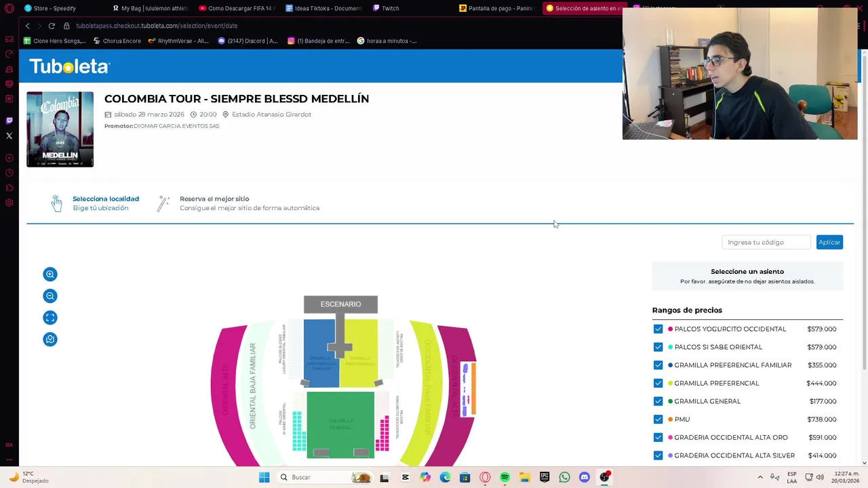Select the Oriental Baja Familiar map section

(x=253, y=385)
